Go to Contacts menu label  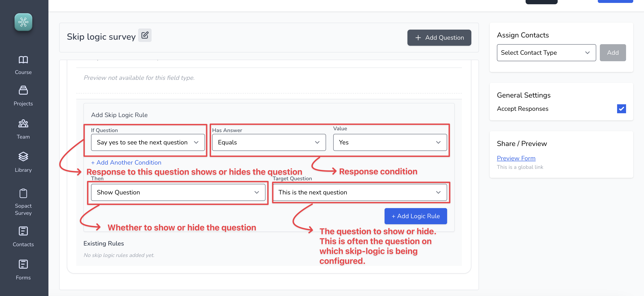point(23,244)
